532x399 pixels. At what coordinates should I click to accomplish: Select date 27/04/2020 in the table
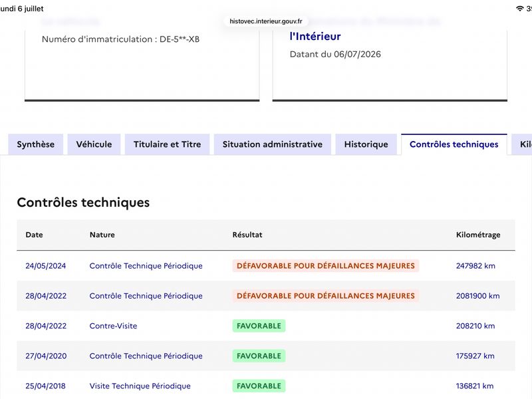(x=46, y=356)
